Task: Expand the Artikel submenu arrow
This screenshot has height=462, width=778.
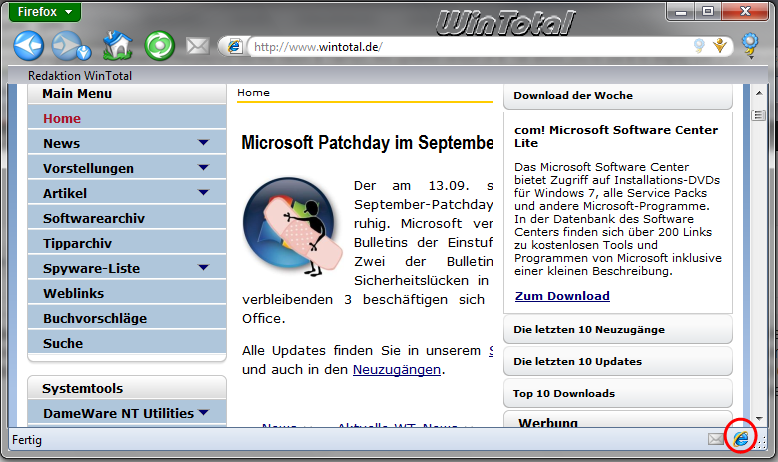Action: (x=203, y=192)
